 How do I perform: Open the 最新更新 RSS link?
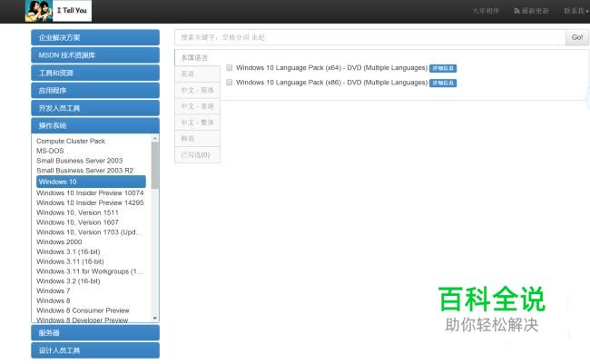(531, 11)
